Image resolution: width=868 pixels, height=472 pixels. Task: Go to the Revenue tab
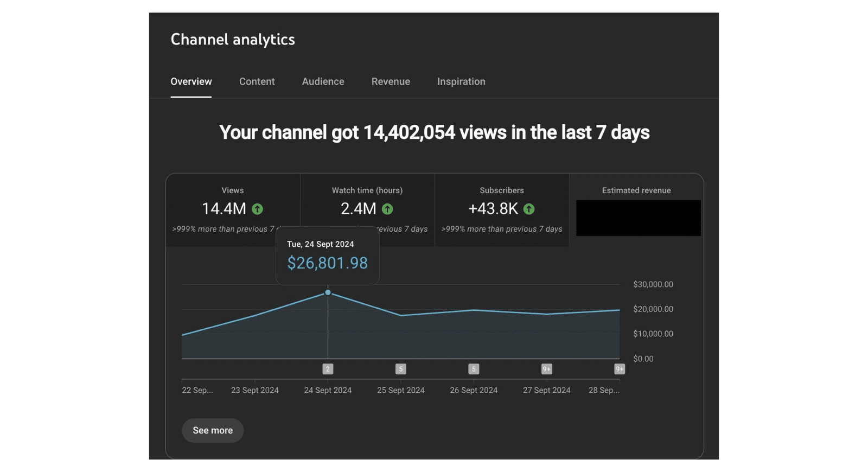tap(391, 81)
